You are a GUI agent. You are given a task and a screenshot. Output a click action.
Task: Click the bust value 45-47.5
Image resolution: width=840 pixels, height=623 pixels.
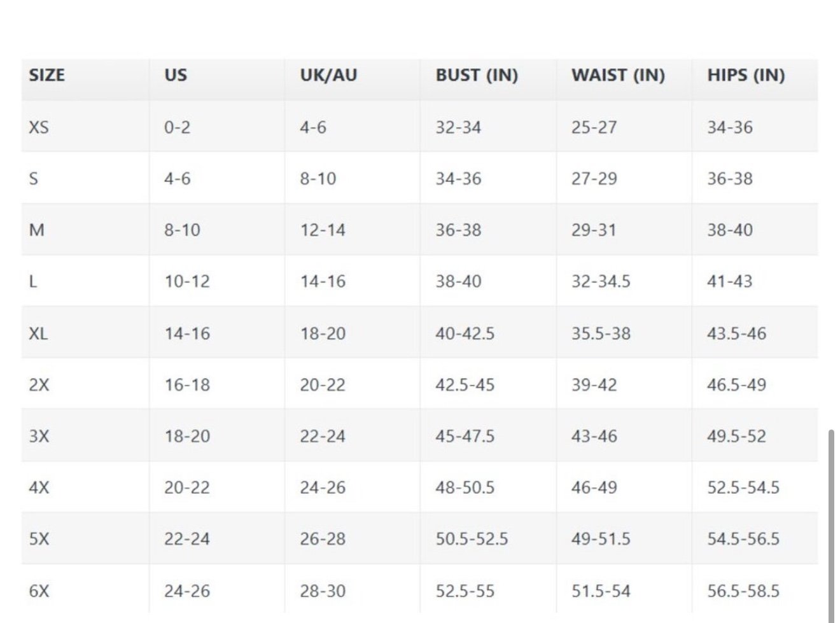pyautogui.click(x=465, y=436)
